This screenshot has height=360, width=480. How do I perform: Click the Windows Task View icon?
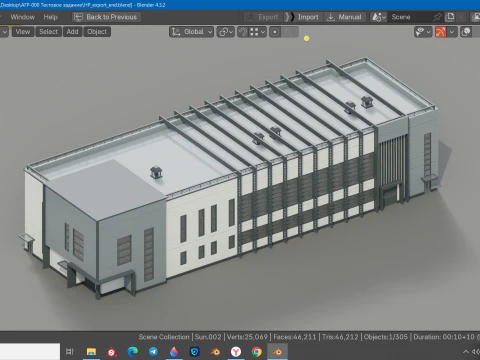pyautogui.click(x=70, y=351)
